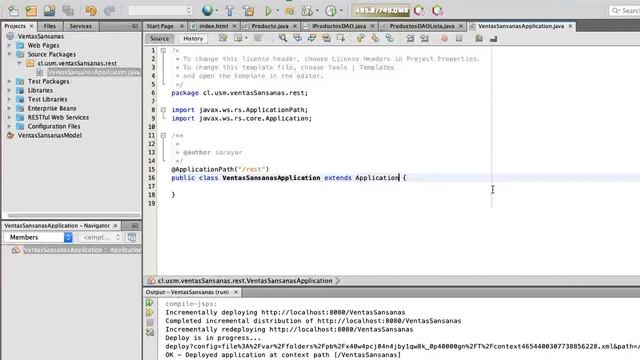Click the profiler icon right of memory bar
640x360 pixels.
[x=419, y=11]
